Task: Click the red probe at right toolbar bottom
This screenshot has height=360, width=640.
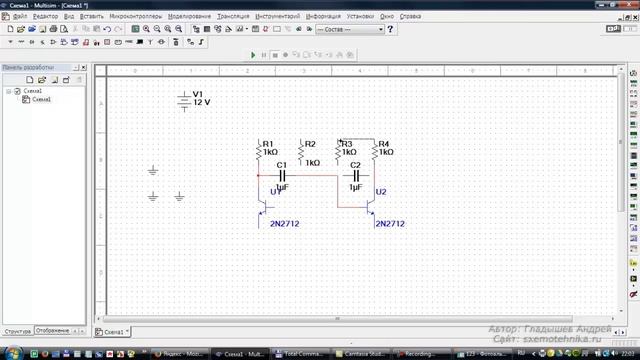Action: tap(633, 294)
